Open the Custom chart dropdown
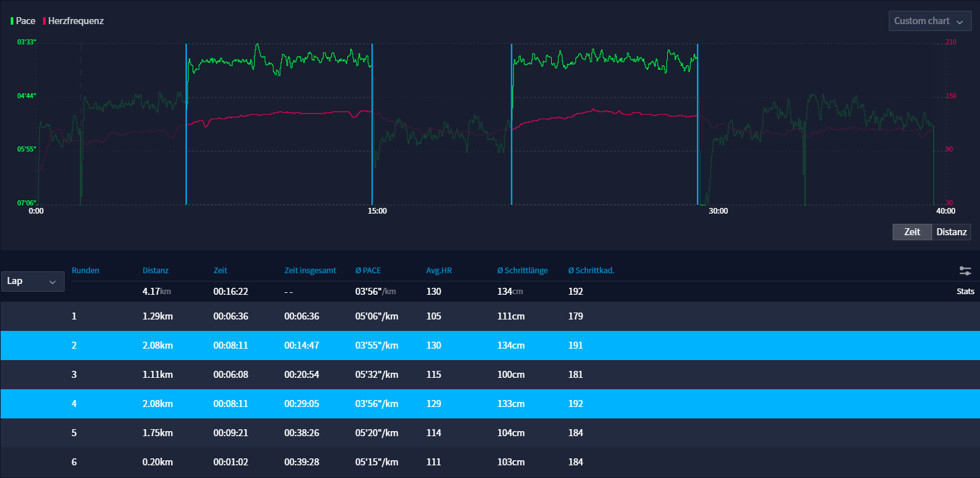Image resolution: width=980 pixels, height=478 pixels. pos(929,21)
